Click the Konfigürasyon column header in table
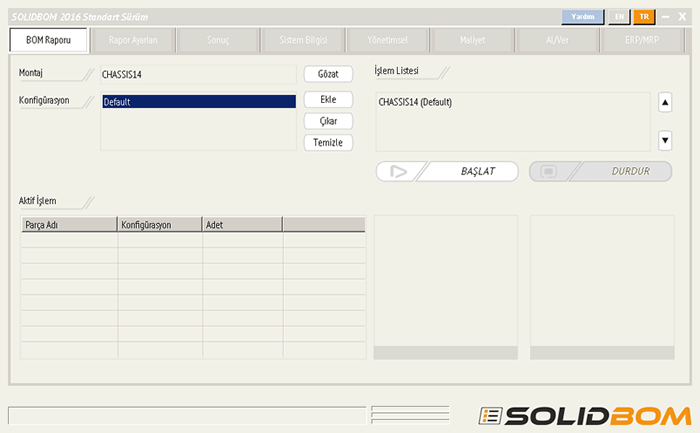Screen dimensions: 700x433 pyautogui.click(x=160, y=225)
